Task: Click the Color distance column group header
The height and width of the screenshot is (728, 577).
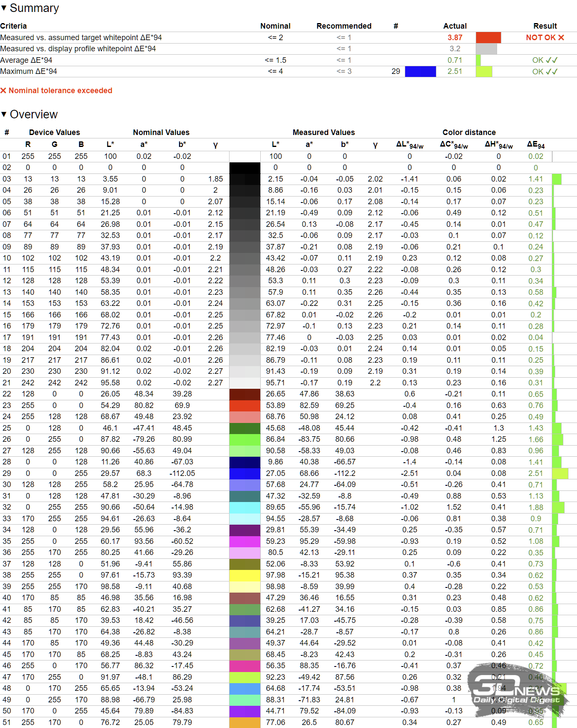Action: [469, 132]
